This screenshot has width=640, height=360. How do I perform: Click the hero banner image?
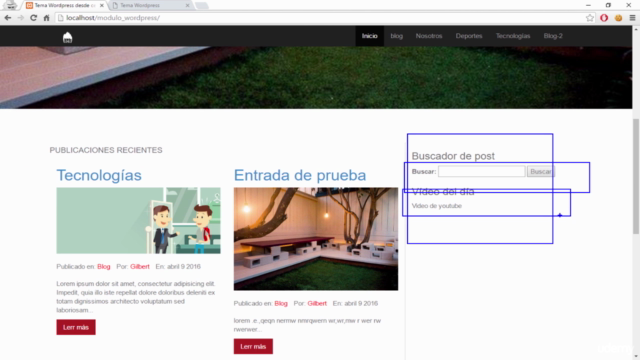pyautogui.click(x=316, y=78)
